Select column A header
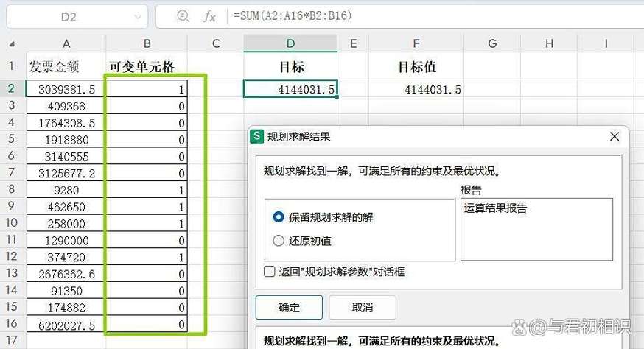Image resolution: width=644 pixels, height=349 pixels. (x=66, y=43)
